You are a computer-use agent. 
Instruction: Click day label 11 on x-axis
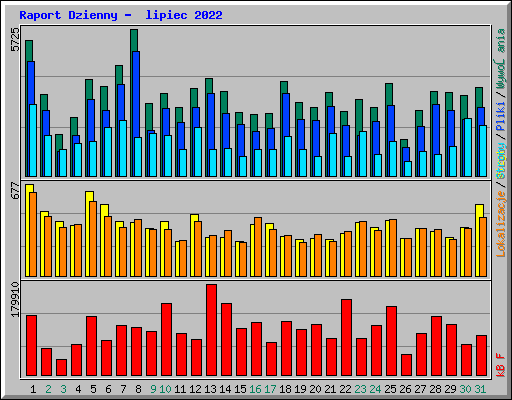[x=180, y=389]
